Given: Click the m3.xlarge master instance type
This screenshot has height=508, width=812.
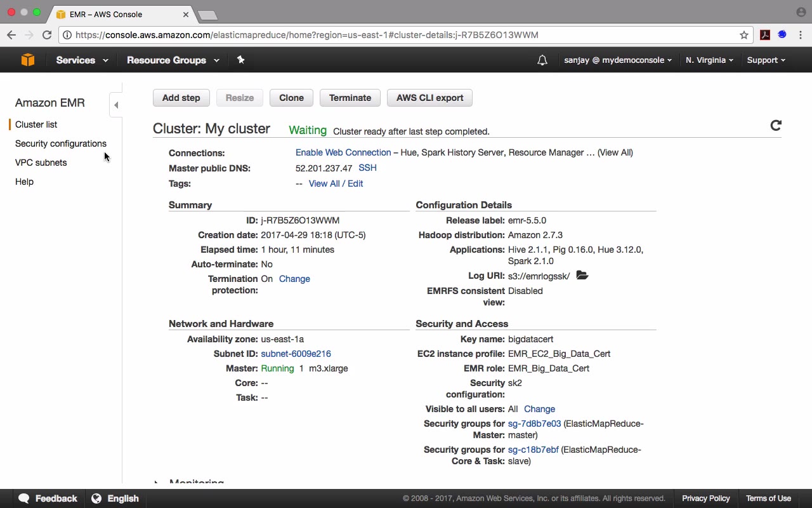Looking at the screenshot, I should click(x=329, y=368).
